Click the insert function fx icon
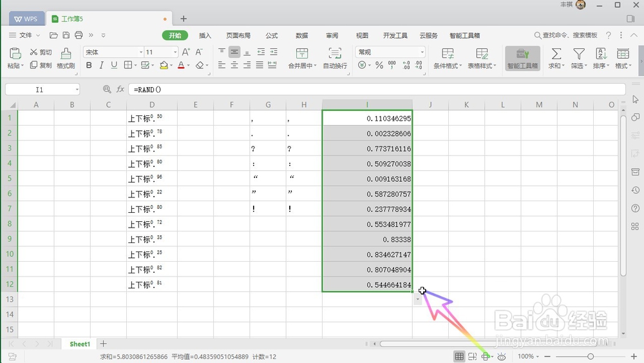Screen dimensions: 644x363 click(120, 89)
